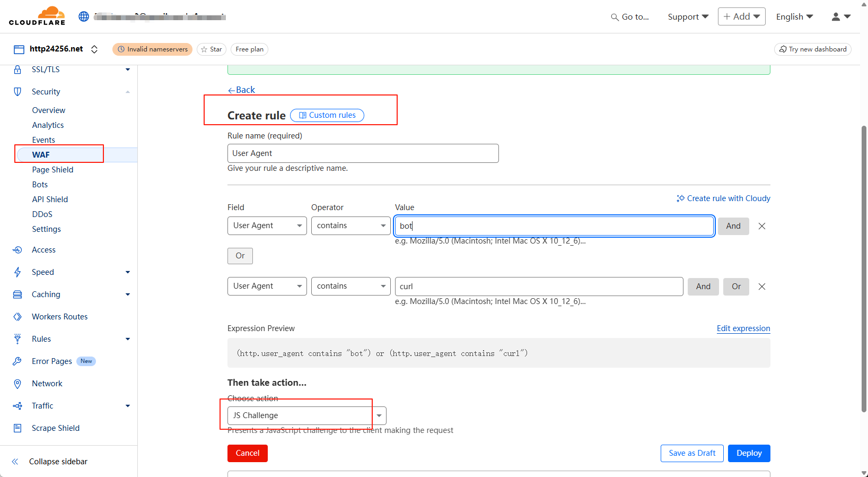Open API Shield page
This screenshot has height=477, width=868.
point(50,200)
